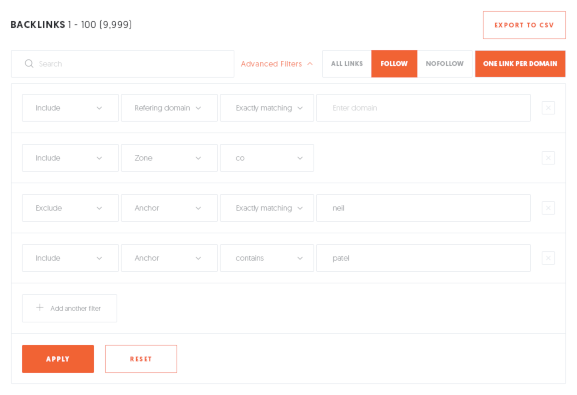Add another filter
Screen dimensions: 577x395
click(70, 308)
